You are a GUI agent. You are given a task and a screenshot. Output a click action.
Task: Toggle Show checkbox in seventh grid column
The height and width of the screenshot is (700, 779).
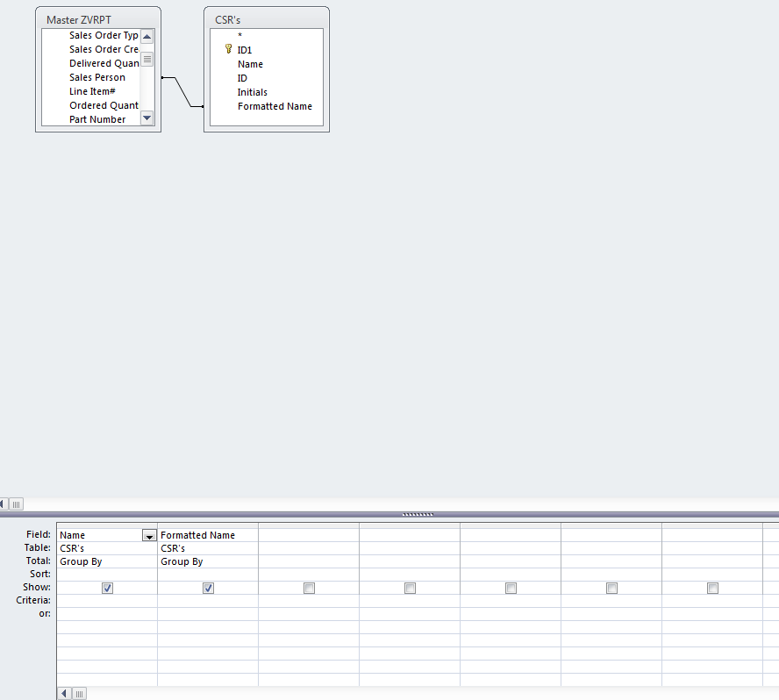712,589
